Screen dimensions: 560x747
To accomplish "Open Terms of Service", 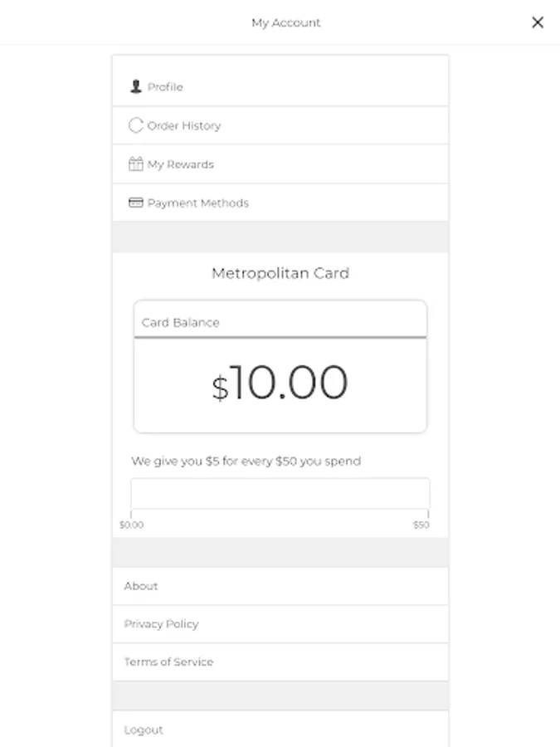I will [x=168, y=662].
